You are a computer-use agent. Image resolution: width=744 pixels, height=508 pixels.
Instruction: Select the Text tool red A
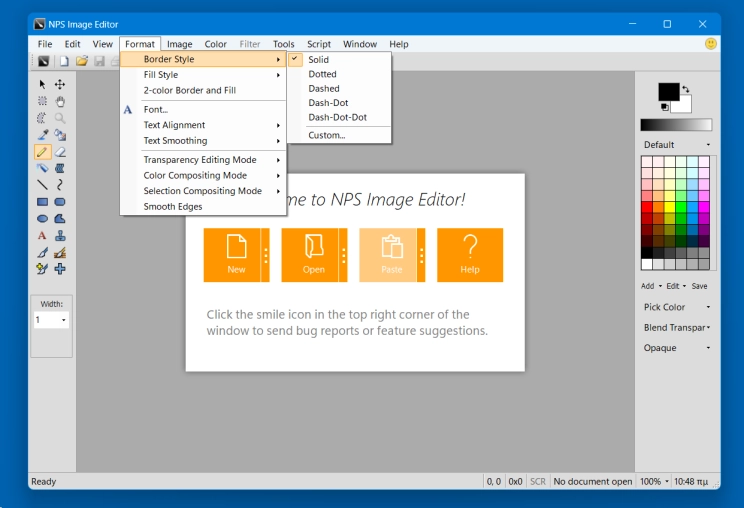point(42,236)
